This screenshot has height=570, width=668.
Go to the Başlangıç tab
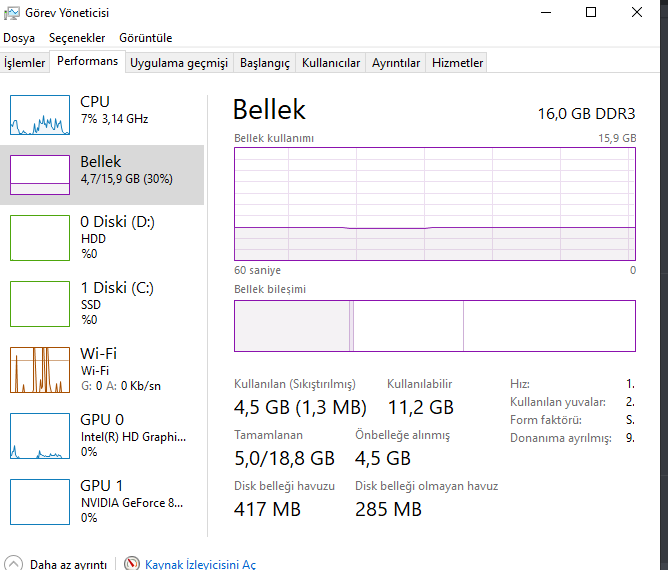264,63
